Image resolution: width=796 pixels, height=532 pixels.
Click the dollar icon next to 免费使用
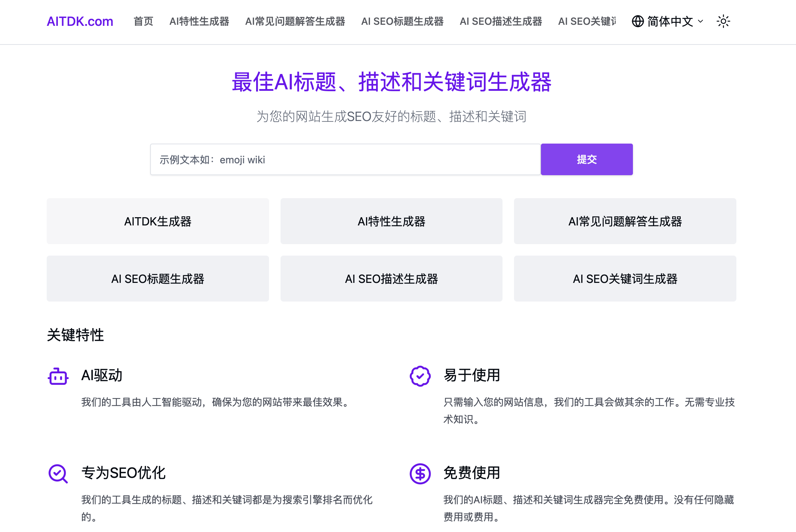tap(420, 474)
